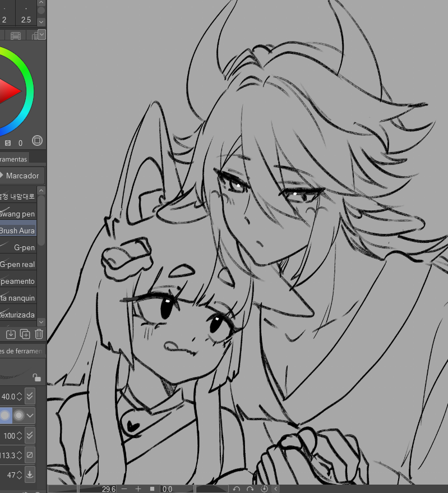Image resolution: width=448 pixels, height=493 pixels.
Task: Select the hard anti-aliasing option
Action: [x=5, y=416]
